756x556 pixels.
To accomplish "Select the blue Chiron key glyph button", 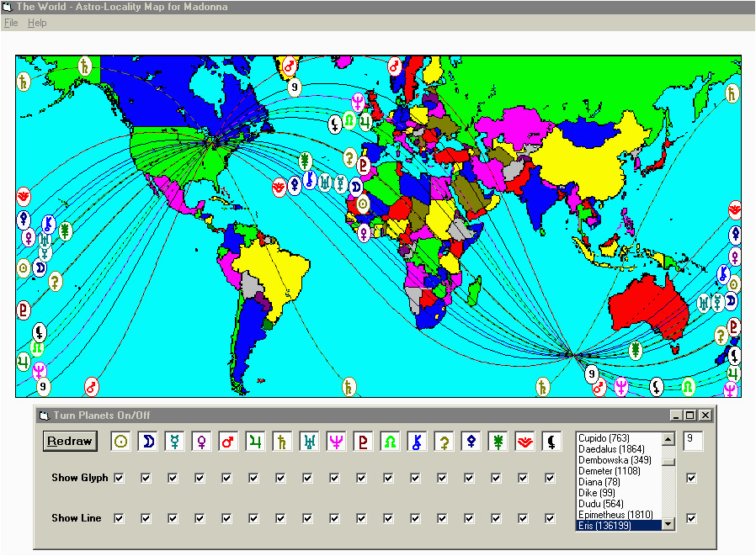I will [x=417, y=442].
